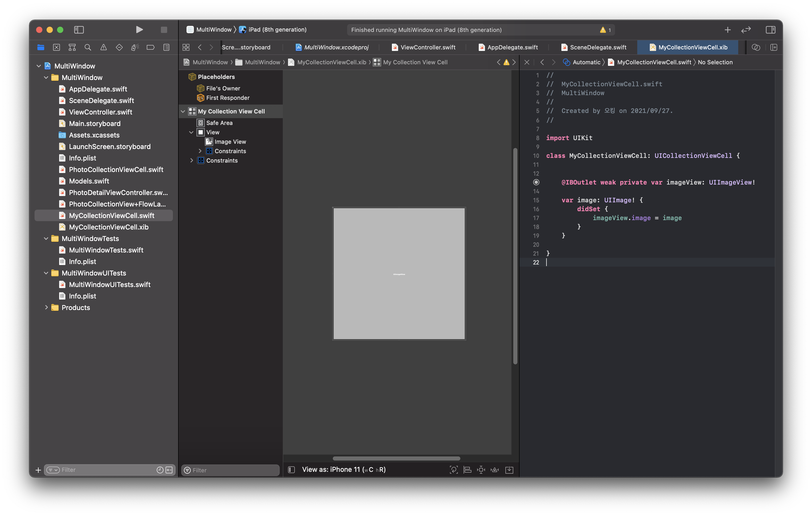Open the Breakpoint navigator icon
The width and height of the screenshot is (812, 516).
click(150, 47)
